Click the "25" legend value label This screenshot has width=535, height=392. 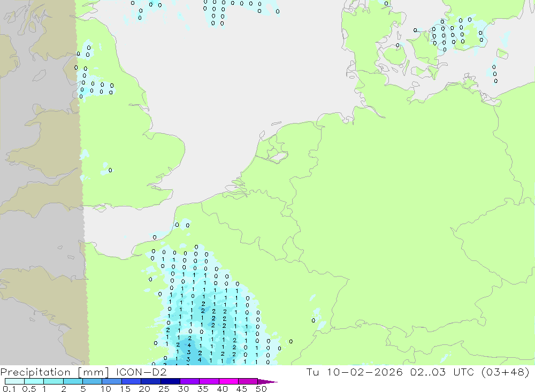[164, 389]
